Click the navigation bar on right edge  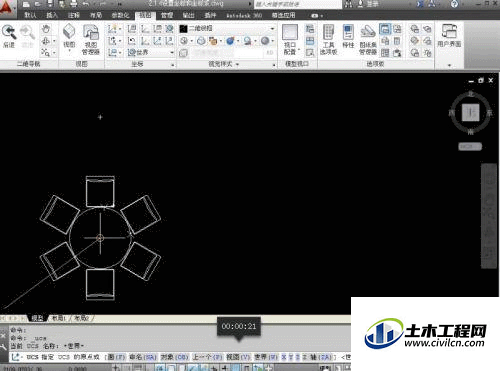490,215
